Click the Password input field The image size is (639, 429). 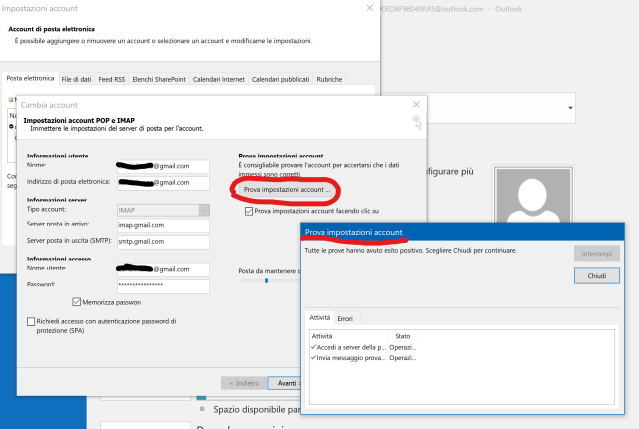click(160, 285)
